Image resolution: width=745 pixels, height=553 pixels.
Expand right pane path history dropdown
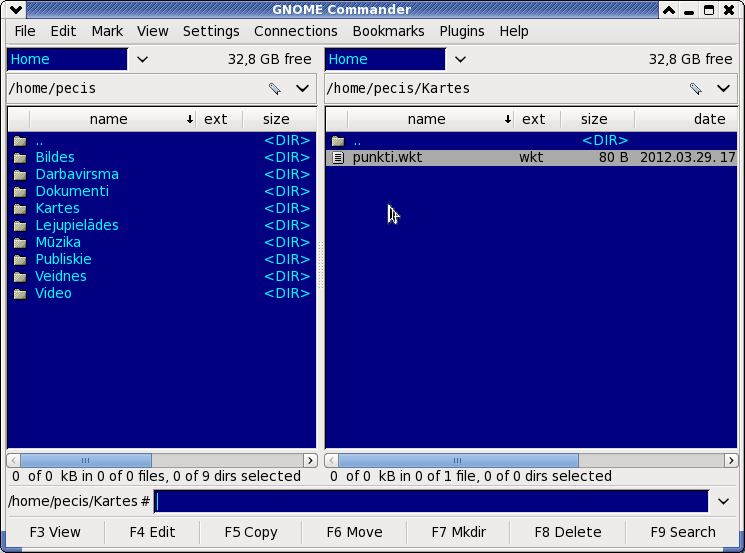pyautogui.click(x=723, y=88)
